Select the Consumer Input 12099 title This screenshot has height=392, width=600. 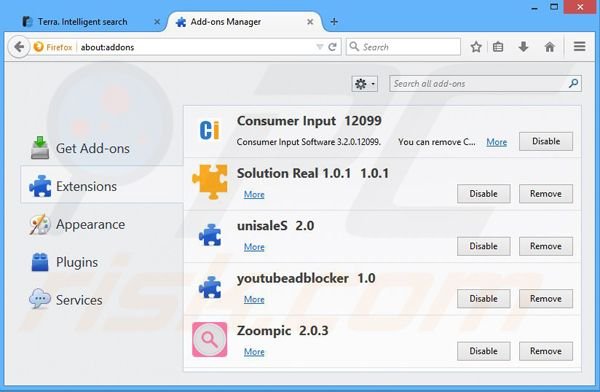click(x=309, y=121)
